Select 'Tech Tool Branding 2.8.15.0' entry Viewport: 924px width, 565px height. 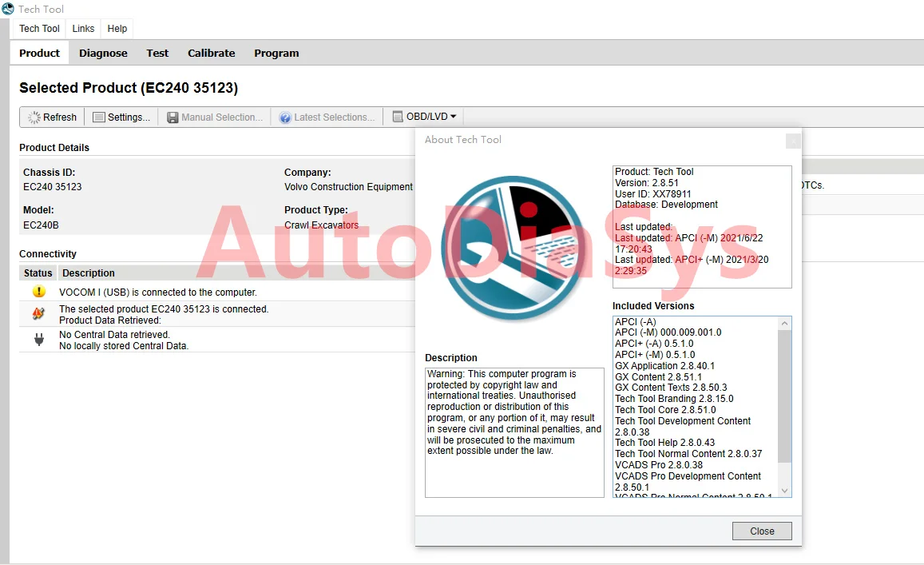pyautogui.click(x=674, y=399)
